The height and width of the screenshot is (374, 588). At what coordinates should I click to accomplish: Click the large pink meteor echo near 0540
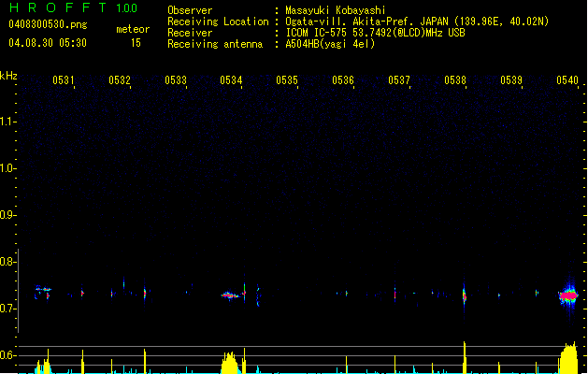(x=568, y=296)
